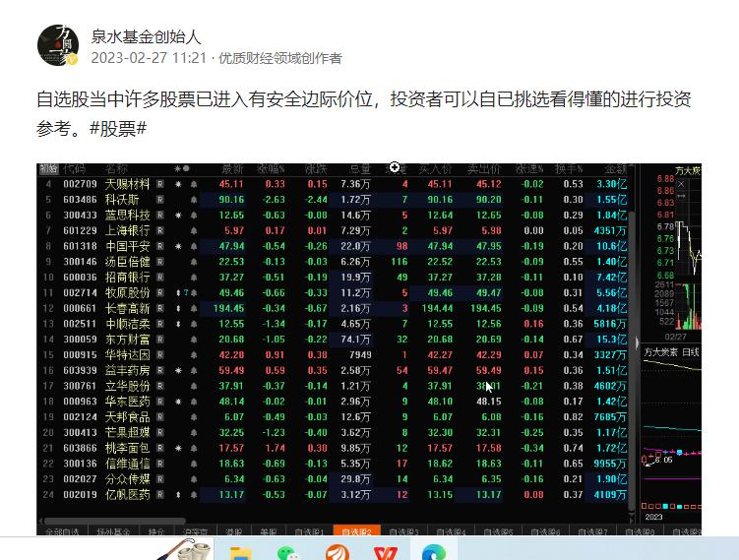Image resolution: width=739 pixels, height=560 pixels.
Task: Switch to the 自选股2 tab
Action: tap(356, 531)
